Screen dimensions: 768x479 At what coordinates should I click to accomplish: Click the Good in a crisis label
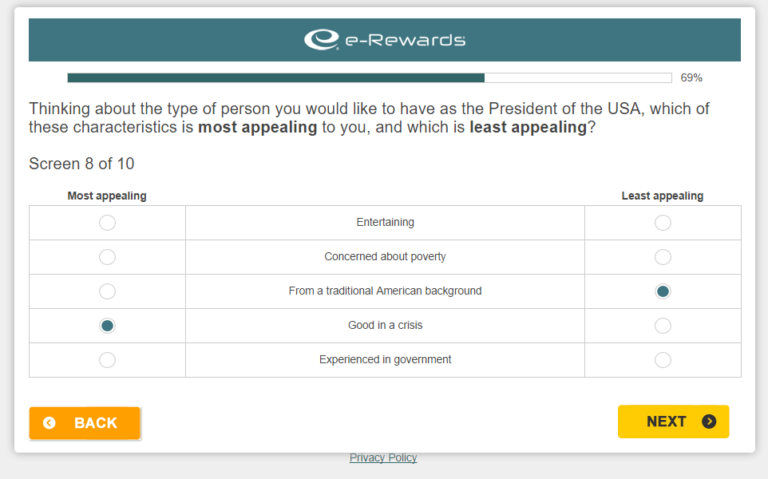click(x=385, y=325)
